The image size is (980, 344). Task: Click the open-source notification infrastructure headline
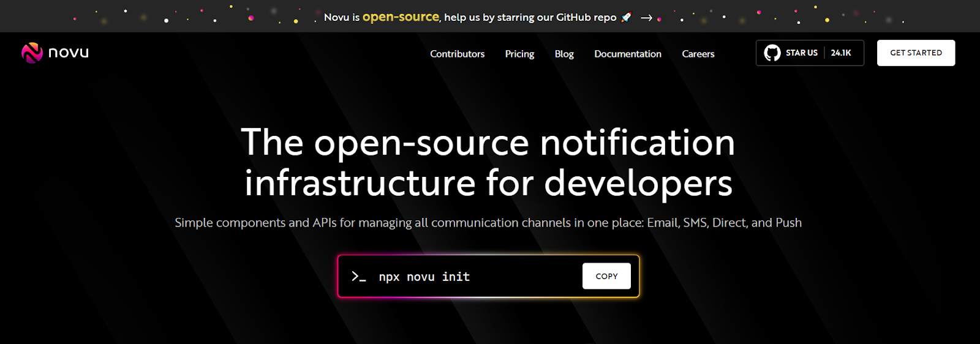pos(488,163)
